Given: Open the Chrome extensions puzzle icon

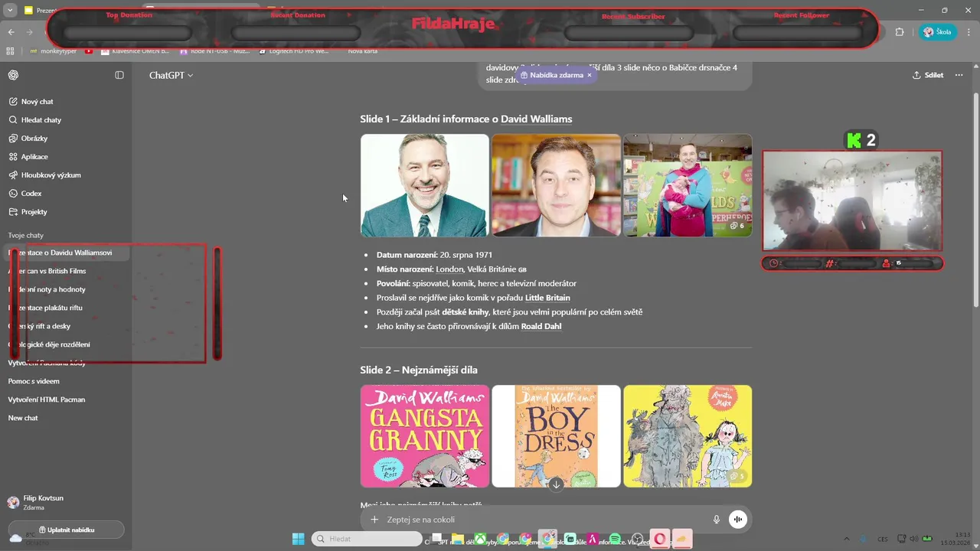Looking at the screenshot, I should click(x=900, y=32).
